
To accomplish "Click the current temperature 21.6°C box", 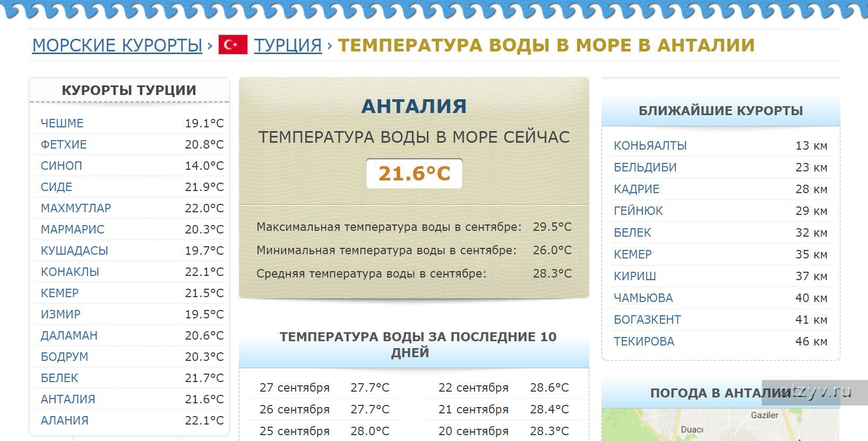I will click(414, 174).
